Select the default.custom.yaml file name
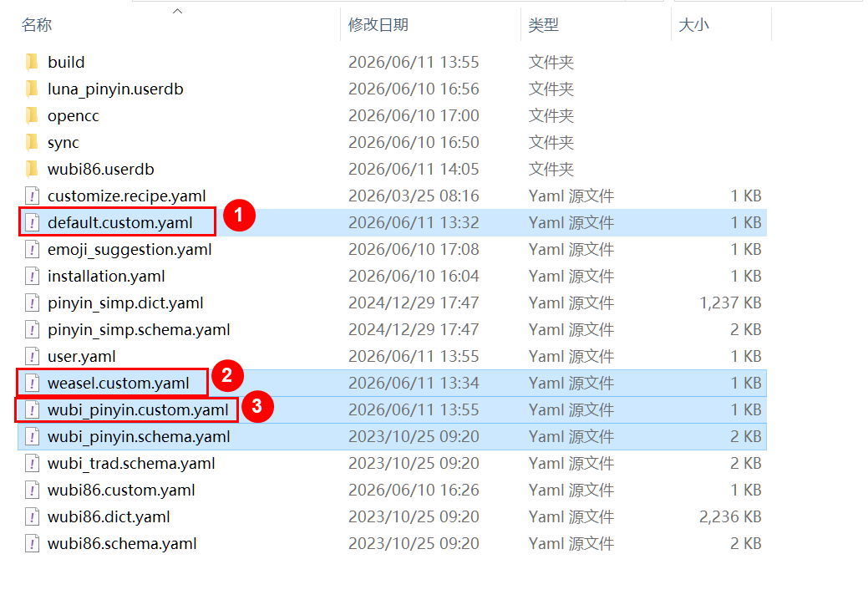Viewport: 868px width, 605px height. [x=120, y=222]
